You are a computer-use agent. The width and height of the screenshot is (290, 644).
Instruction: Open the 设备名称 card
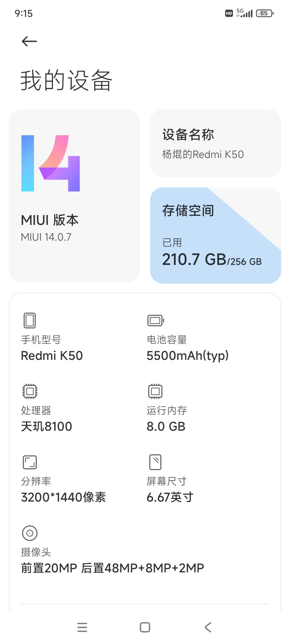coord(216,143)
